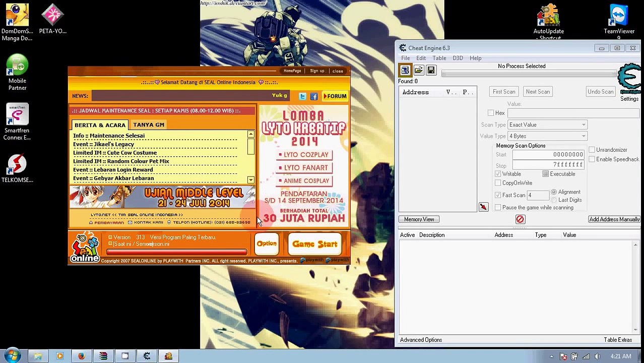The height and width of the screenshot is (363, 644).
Task: Open the Smartfren Connex desktop icon
Action: pos(17,123)
